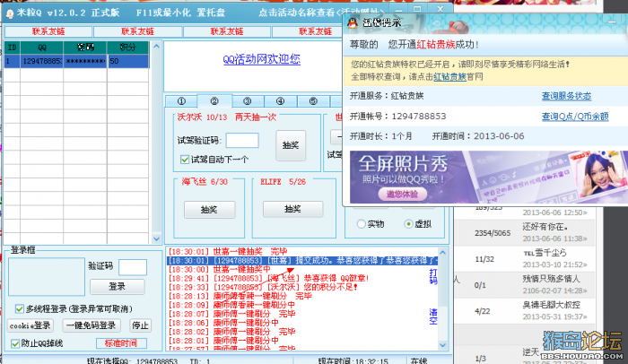The height and width of the screenshot is (364, 628).
Task: Toggle 试驾自动下一个 checkbox
Action: click(x=185, y=160)
